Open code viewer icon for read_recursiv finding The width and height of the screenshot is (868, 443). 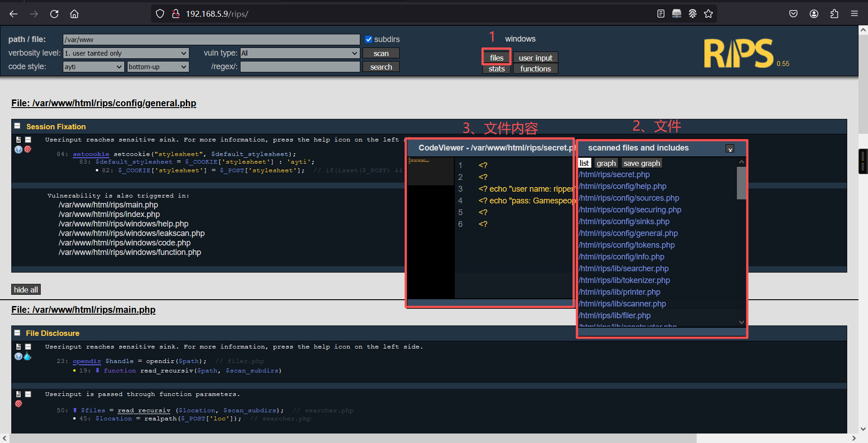pos(19,394)
